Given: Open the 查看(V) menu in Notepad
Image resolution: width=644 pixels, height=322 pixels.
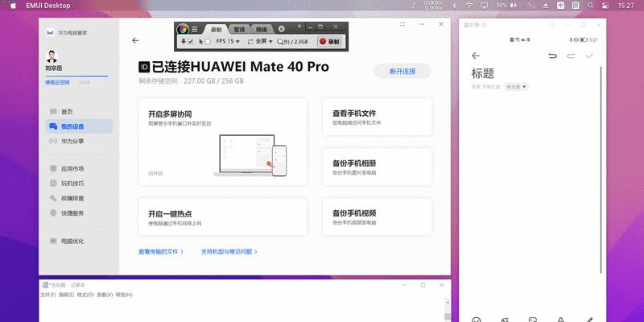Looking at the screenshot, I should pyautogui.click(x=105, y=295).
